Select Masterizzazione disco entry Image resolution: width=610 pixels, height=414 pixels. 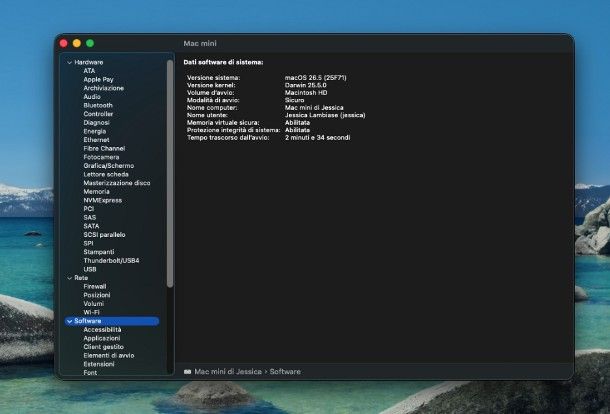pyautogui.click(x=117, y=183)
